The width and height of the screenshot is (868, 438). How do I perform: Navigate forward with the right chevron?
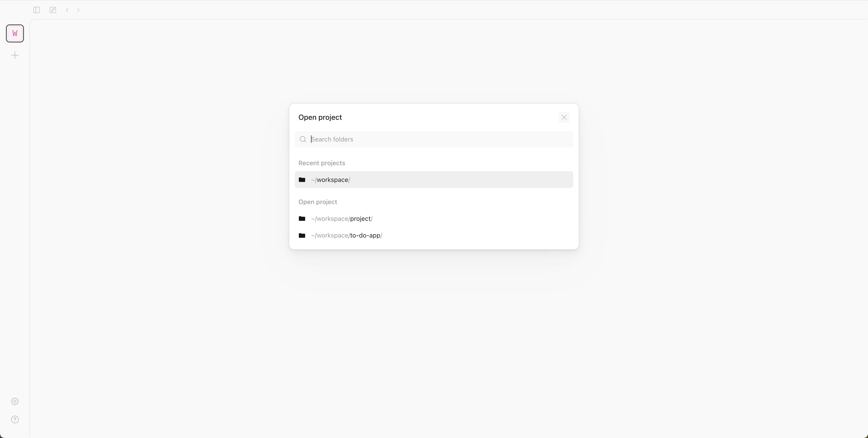pos(78,10)
